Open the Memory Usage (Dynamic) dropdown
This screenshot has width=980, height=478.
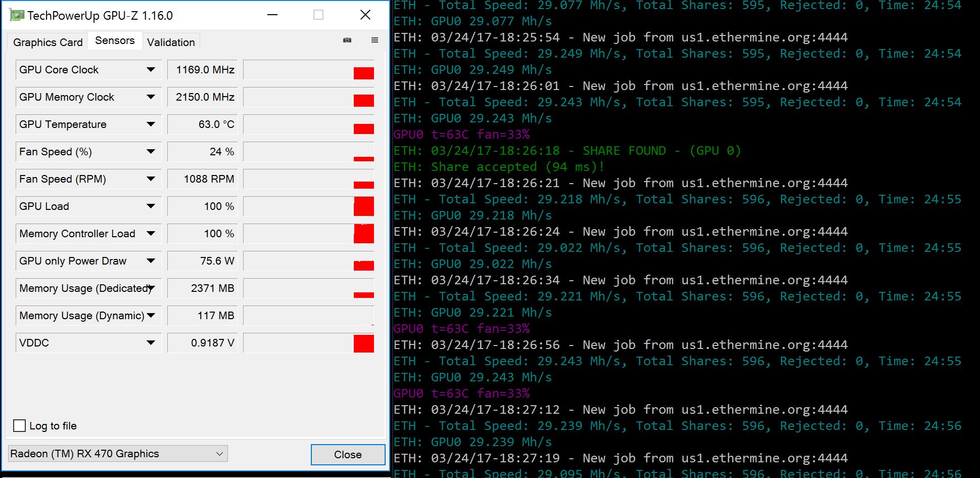151,316
